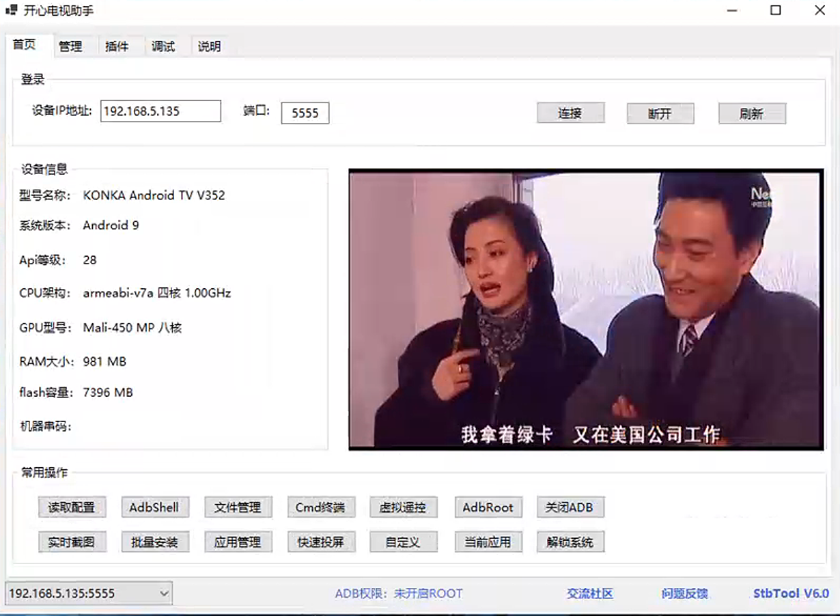840x616 pixels.
Task: Click the 问题反馈 feedback link
Action: [x=684, y=593]
